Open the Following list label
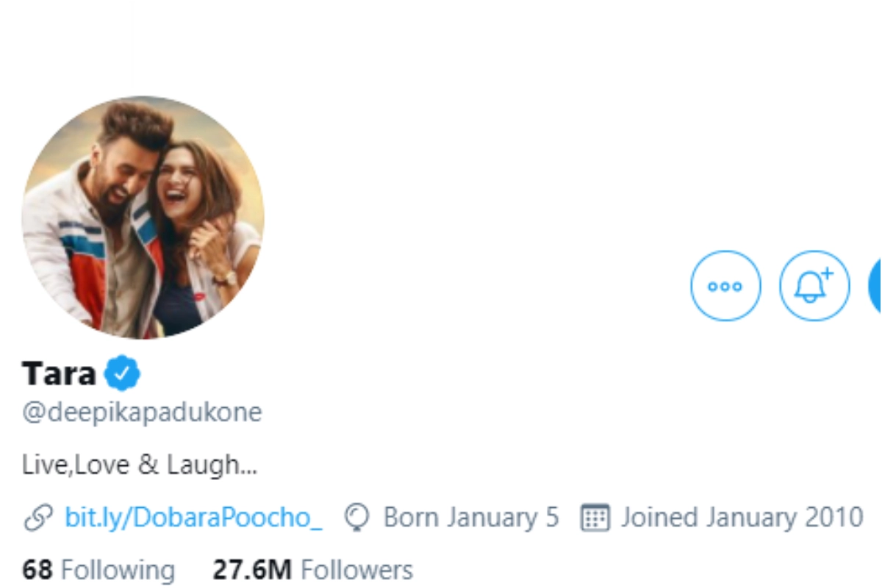The height and width of the screenshot is (588, 882). tap(118, 570)
